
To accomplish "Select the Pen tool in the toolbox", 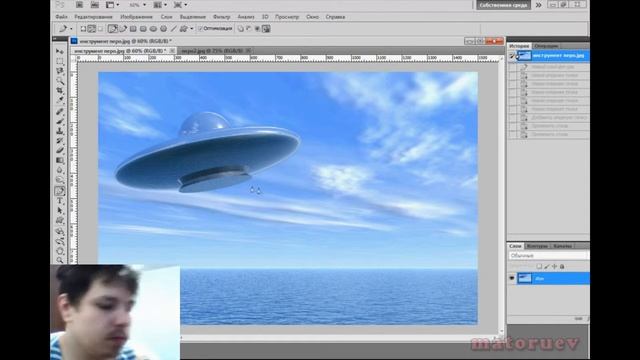I will point(60,191).
